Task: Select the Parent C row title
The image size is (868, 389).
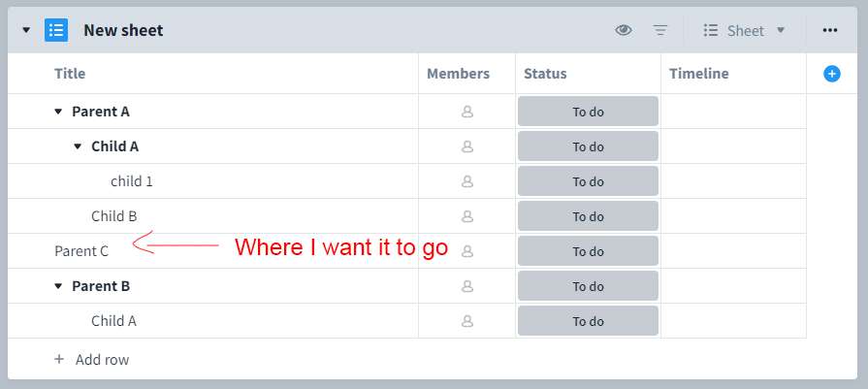Action: point(81,251)
